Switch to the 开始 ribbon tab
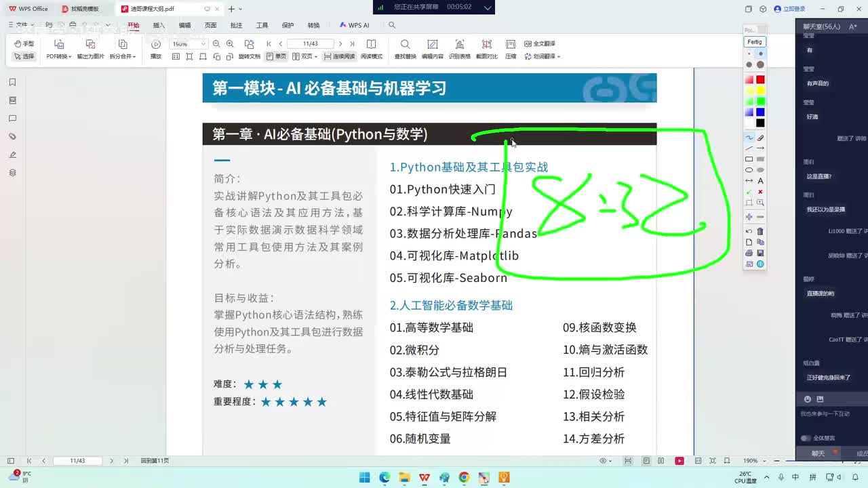 pos(133,25)
